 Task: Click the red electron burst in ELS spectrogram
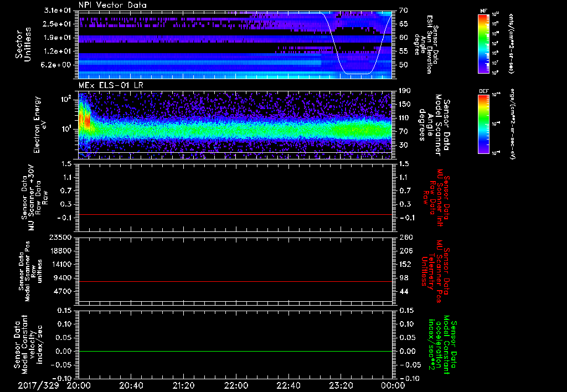coord(86,121)
